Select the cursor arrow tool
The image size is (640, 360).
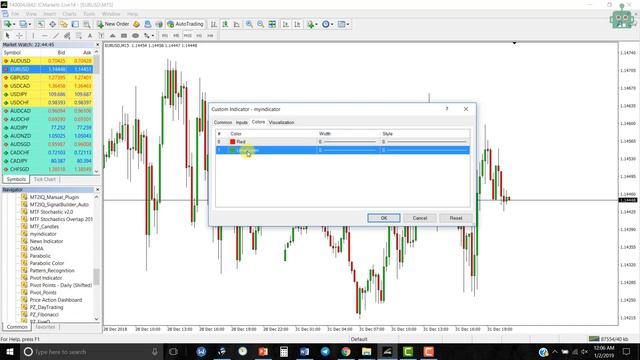pyautogui.click(x=7, y=36)
